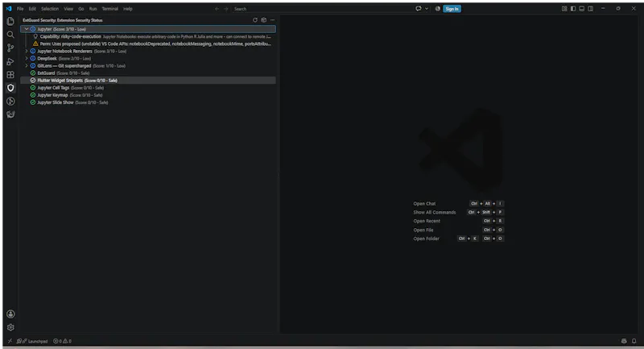Click the status bar icon left of the bell
Image resolution: width=644 pixels, height=349 pixels.
point(624,341)
